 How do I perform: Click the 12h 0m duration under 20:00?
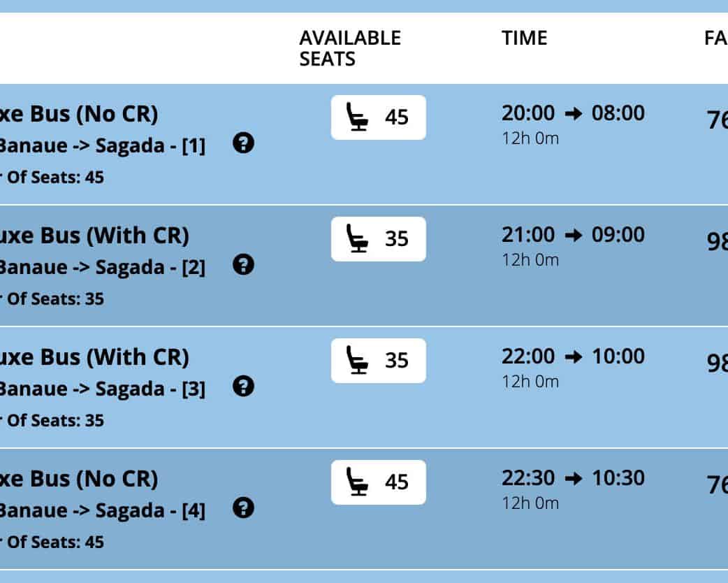click(x=530, y=138)
